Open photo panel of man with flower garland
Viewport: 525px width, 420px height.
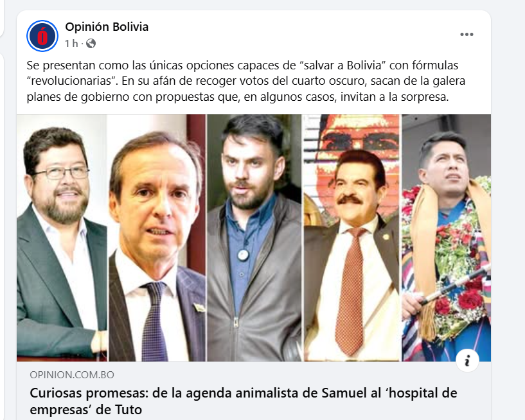click(447, 238)
